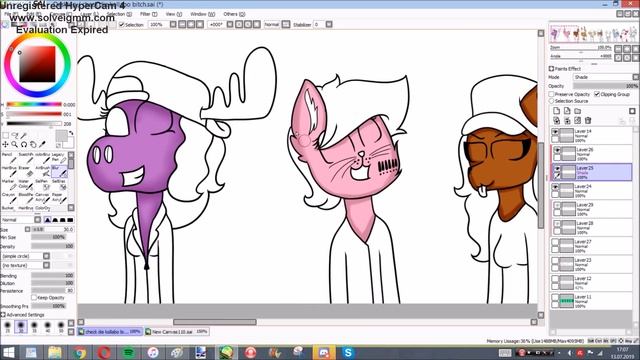Uncheck the Clipping Group checkbox
This screenshot has width=640, height=360.
[597, 94]
